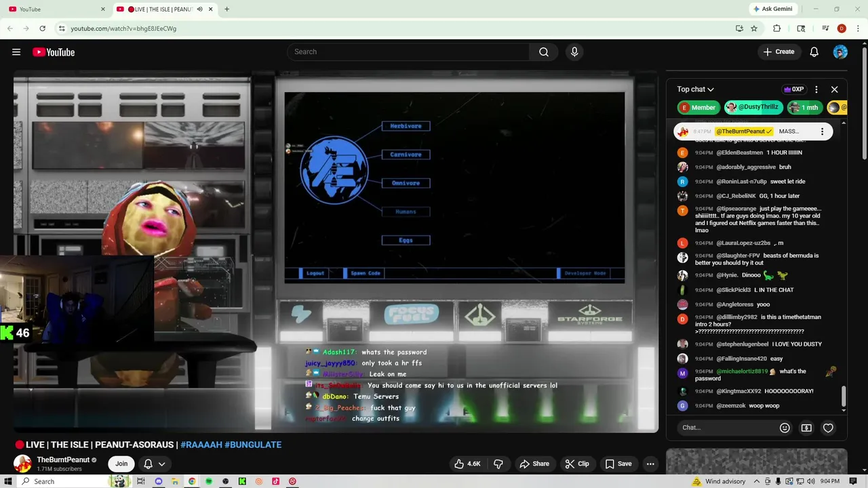
Task: Open the Windows Start menu
Action: [x=7, y=481]
